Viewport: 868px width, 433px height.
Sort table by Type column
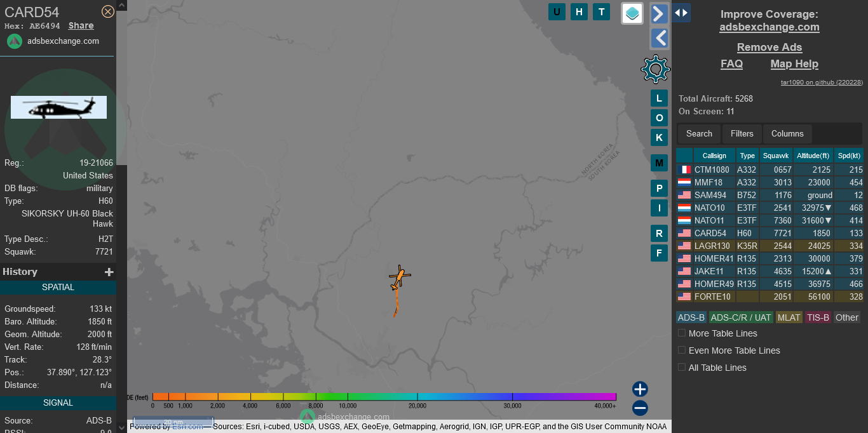pos(748,156)
